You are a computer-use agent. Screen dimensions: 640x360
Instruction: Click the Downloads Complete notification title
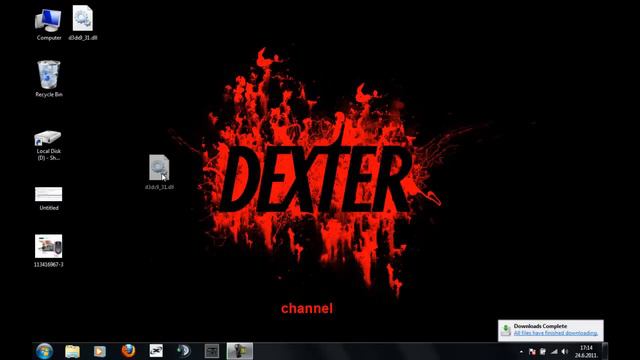coord(540,326)
